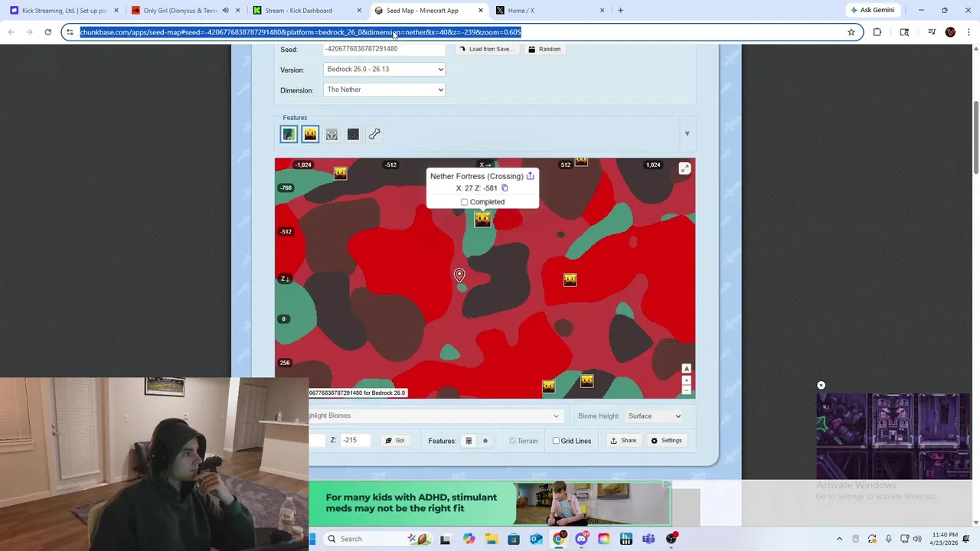Image resolution: width=980 pixels, height=551 pixels.
Task: Close the Seed Map tab
Action: click(x=481, y=11)
